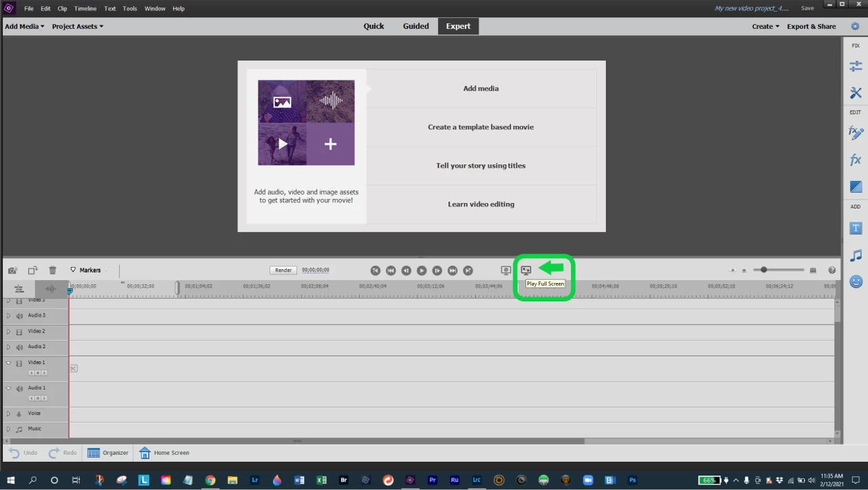Image resolution: width=868 pixels, height=490 pixels.
Task: Click the audio waveform view icon
Action: 50,289
